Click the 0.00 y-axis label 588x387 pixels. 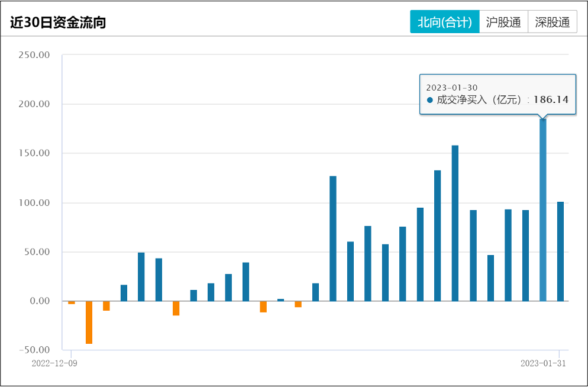click(x=39, y=301)
